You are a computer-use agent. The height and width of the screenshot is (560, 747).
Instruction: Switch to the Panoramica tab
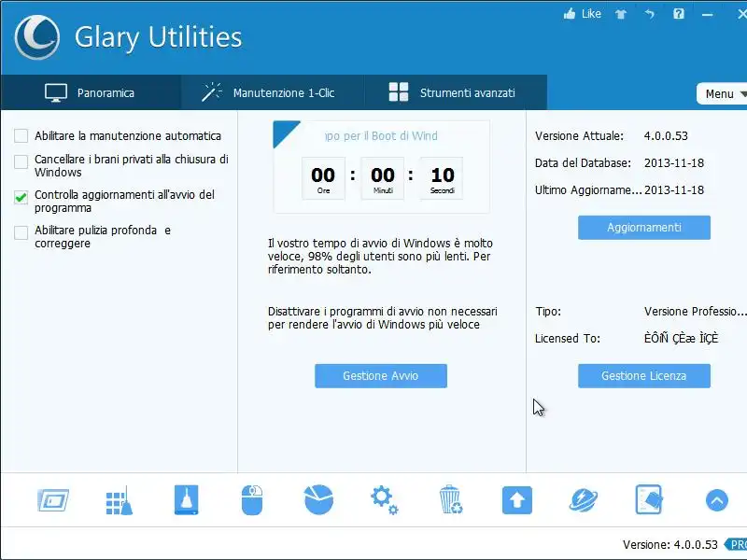pos(91,92)
